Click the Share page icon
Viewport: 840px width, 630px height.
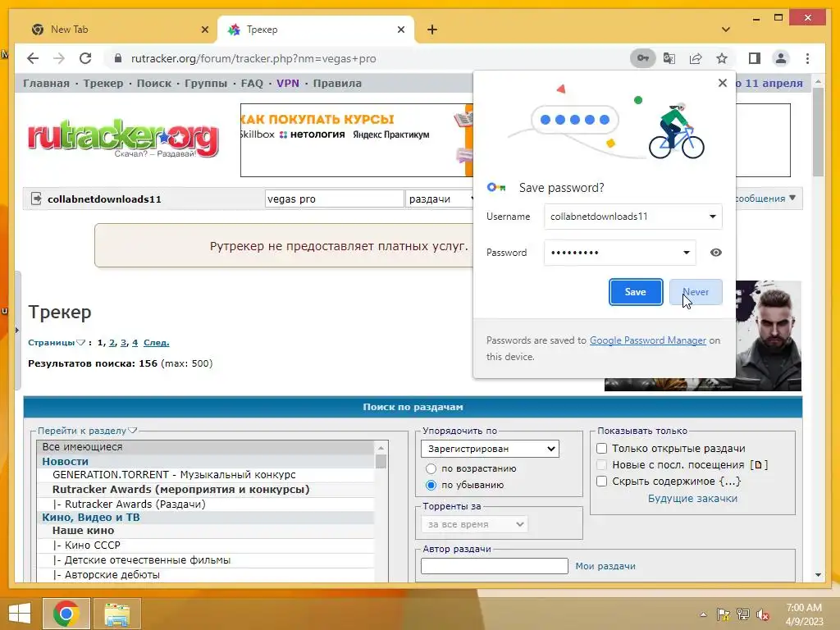click(x=696, y=58)
